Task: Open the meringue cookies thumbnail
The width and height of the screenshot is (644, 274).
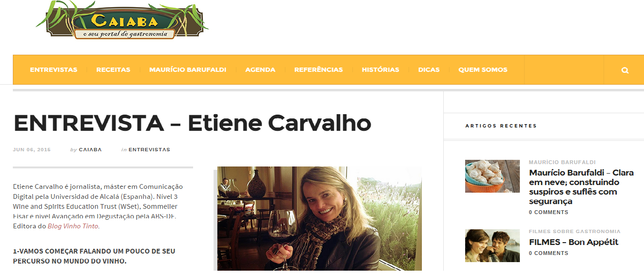Action: pos(492,176)
